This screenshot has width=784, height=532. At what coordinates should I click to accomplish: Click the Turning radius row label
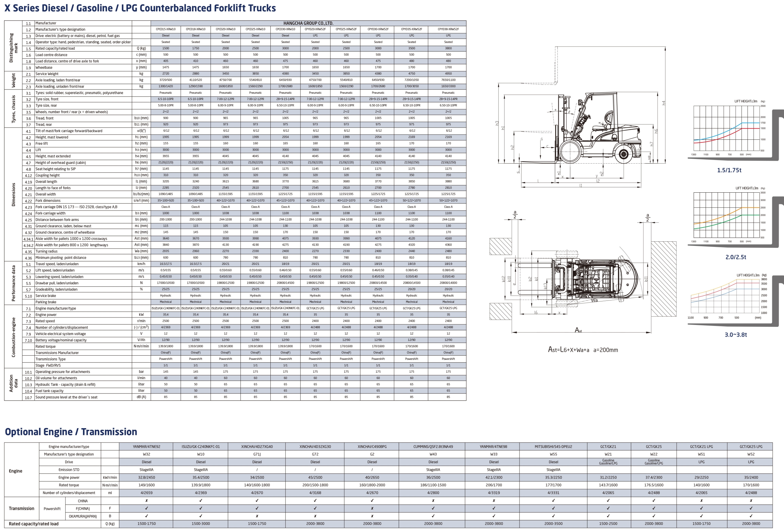pos(47,251)
